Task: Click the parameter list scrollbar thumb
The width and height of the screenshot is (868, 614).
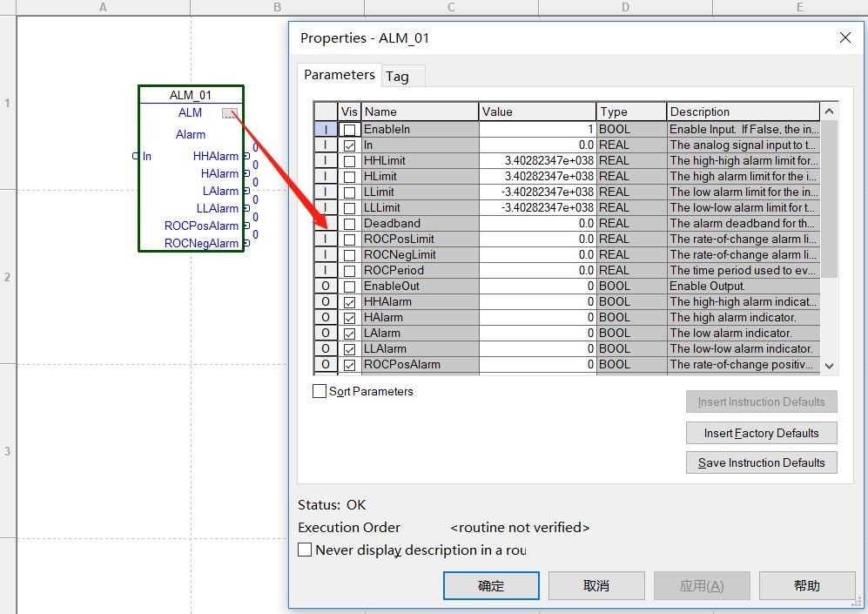Action: (829, 199)
